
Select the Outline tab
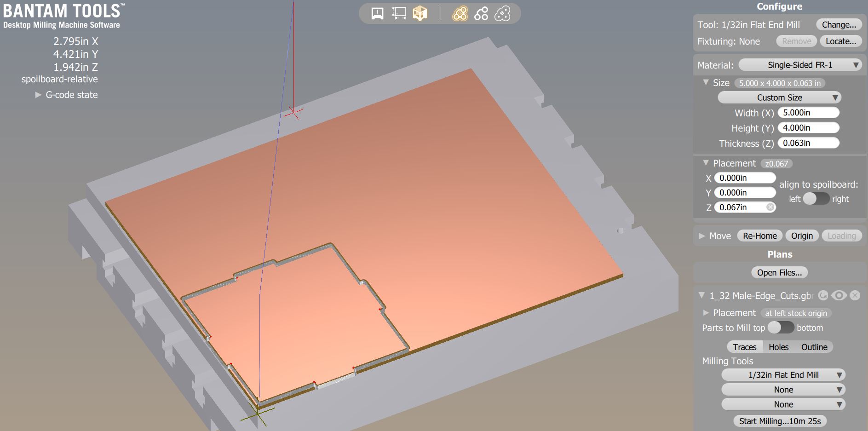coord(814,347)
